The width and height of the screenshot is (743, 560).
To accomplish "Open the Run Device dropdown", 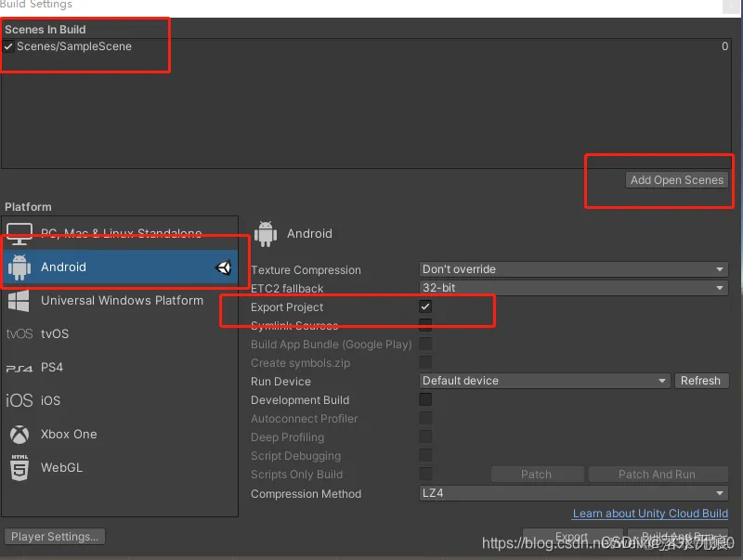I will coord(544,381).
